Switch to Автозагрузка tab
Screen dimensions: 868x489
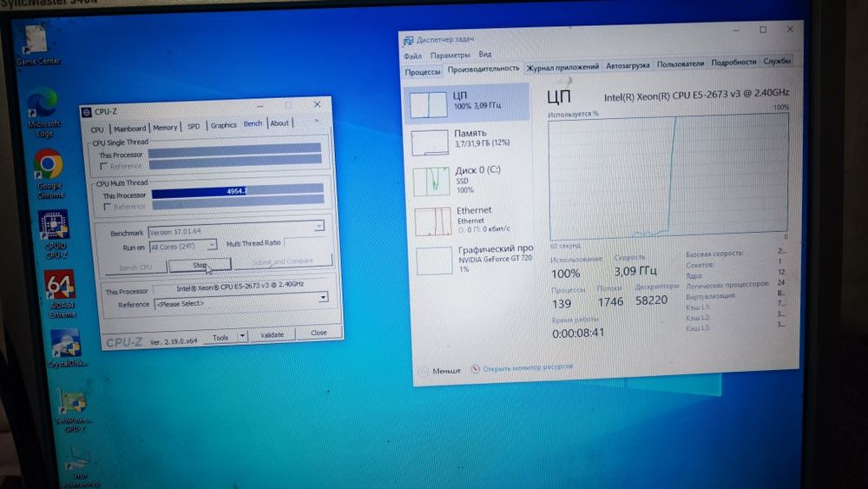tap(628, 65)
